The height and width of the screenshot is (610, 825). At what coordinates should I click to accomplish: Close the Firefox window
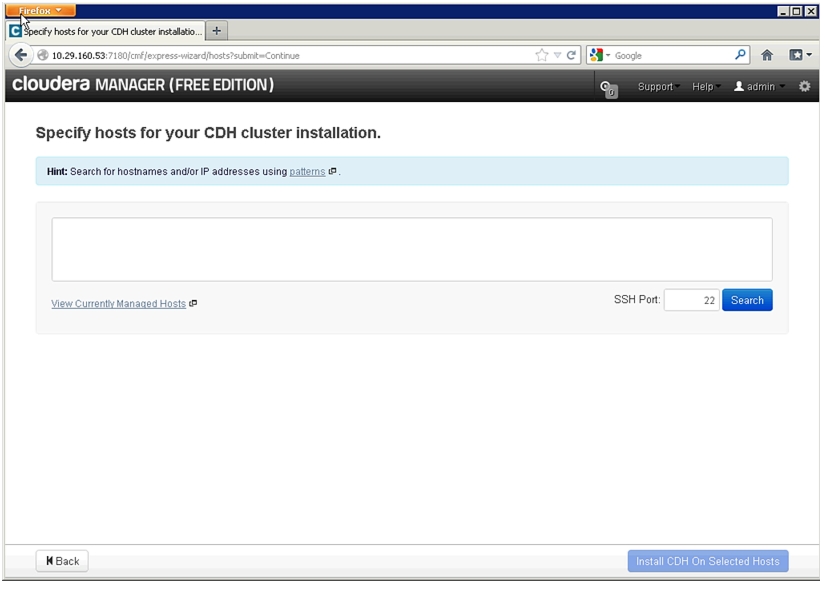pyautogui.click(x=811, y=11)
